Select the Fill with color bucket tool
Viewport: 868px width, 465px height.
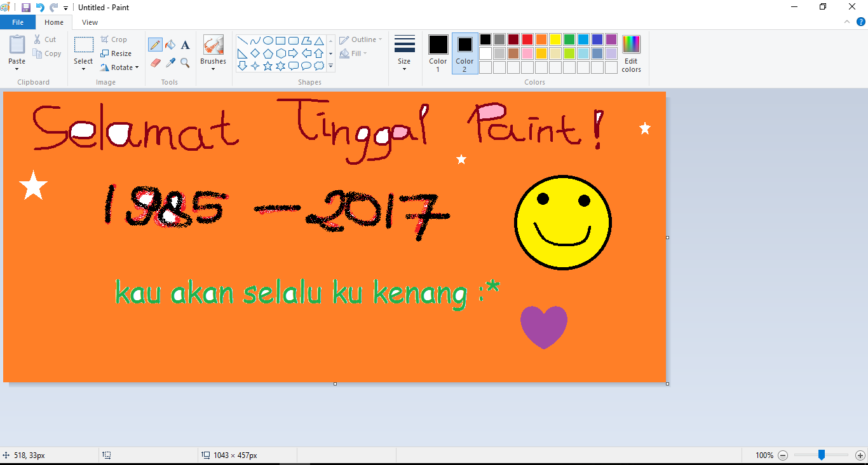pyautogui.click(x=170, y=45)
